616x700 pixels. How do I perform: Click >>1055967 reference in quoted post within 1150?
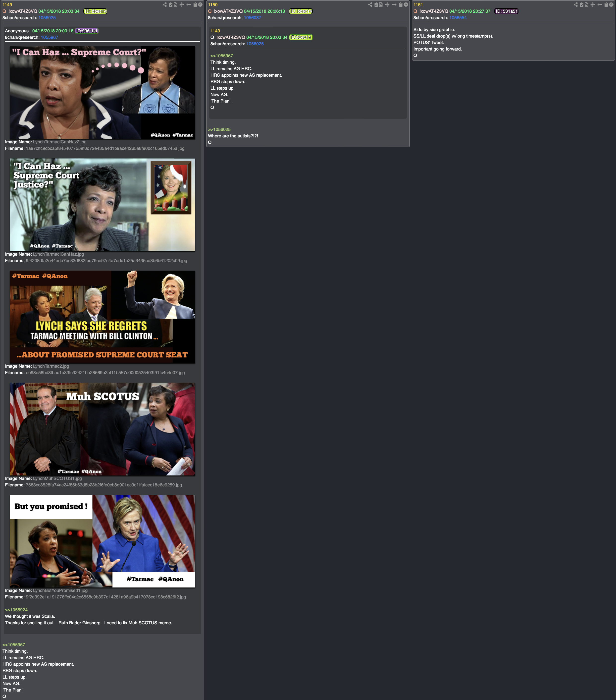[x=222, y=56]
